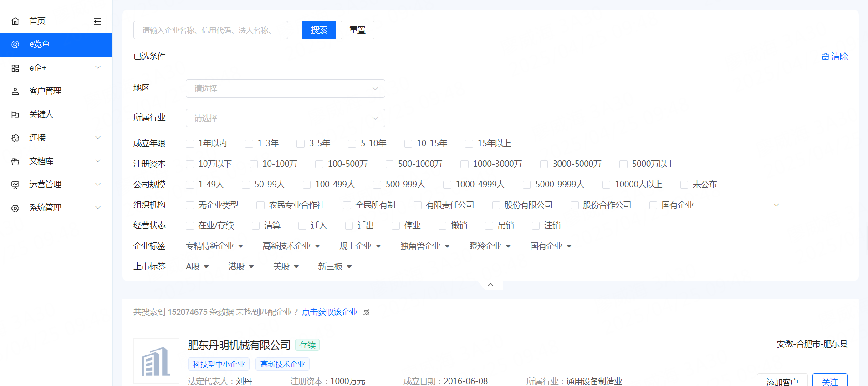
Task: Click 关注 button for 肥东丹明机械
Action: point(830,381)
